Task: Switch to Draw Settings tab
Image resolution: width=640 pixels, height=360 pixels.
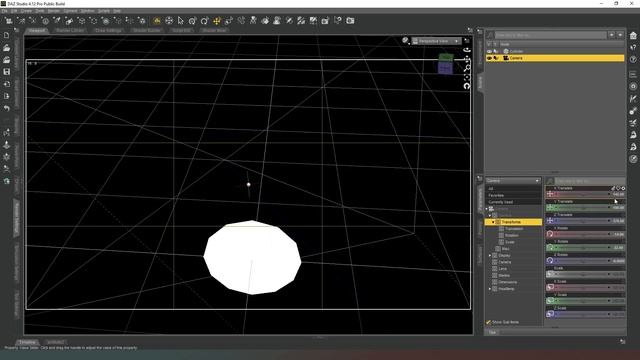Action: pyautogui.click(x=108, y=30)
